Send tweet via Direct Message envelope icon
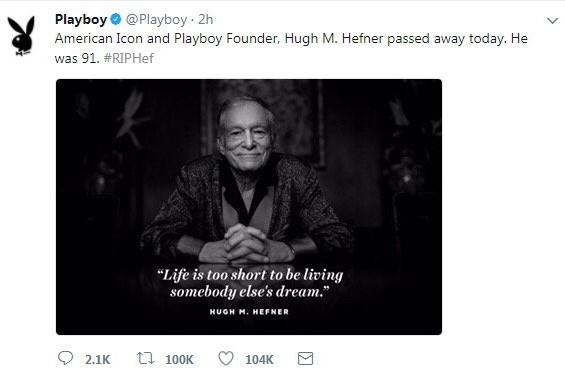The height and width of the screenshot is (370, 565). (x=306, y=358)
